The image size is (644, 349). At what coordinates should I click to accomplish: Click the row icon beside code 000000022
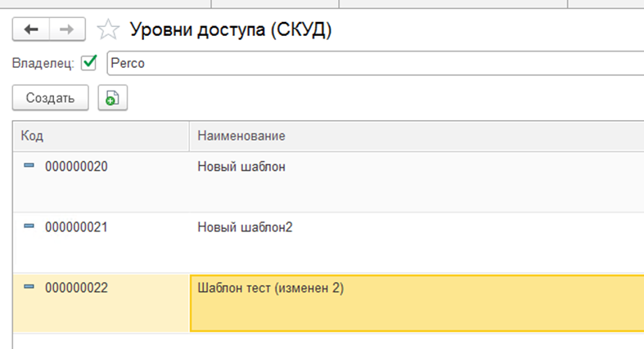point(29,287)
